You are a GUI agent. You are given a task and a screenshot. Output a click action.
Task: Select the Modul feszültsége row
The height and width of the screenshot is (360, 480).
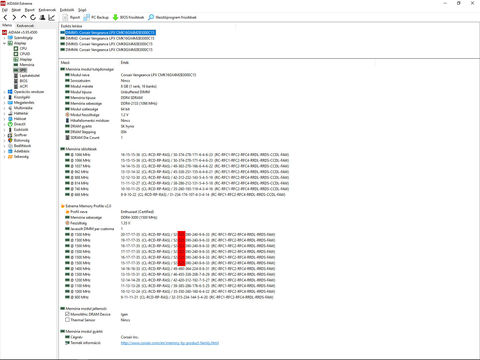97,115
